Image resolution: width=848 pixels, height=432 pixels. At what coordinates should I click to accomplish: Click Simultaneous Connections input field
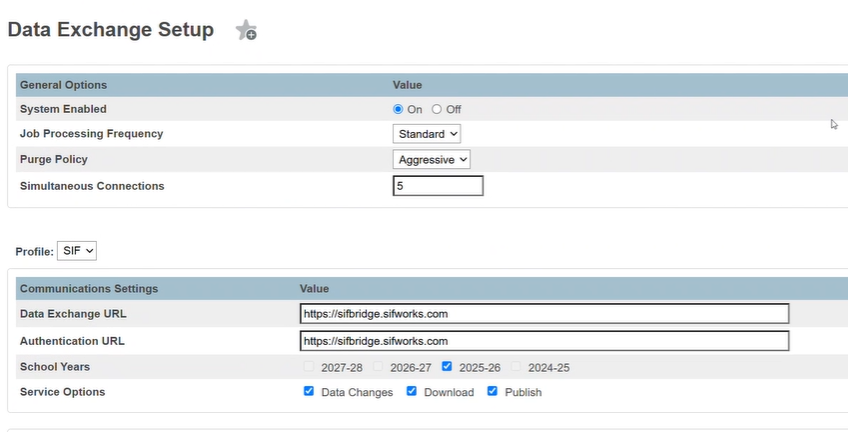coord(438,185)
